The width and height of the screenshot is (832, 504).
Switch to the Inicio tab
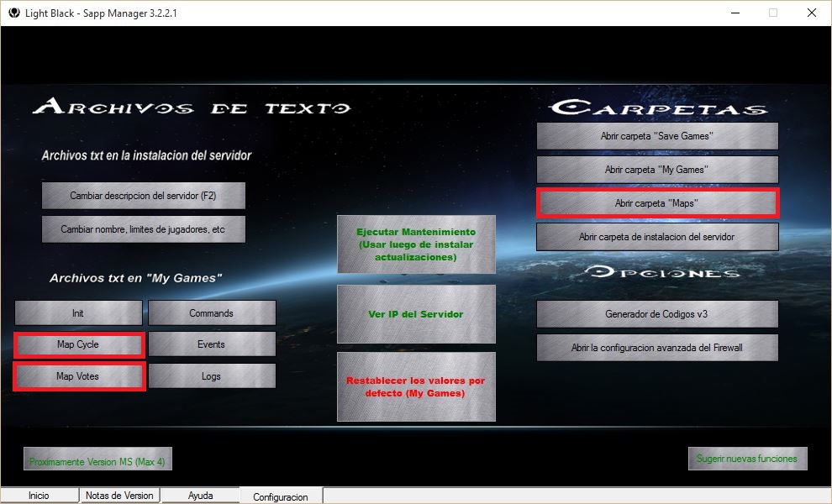coord(39,496)
